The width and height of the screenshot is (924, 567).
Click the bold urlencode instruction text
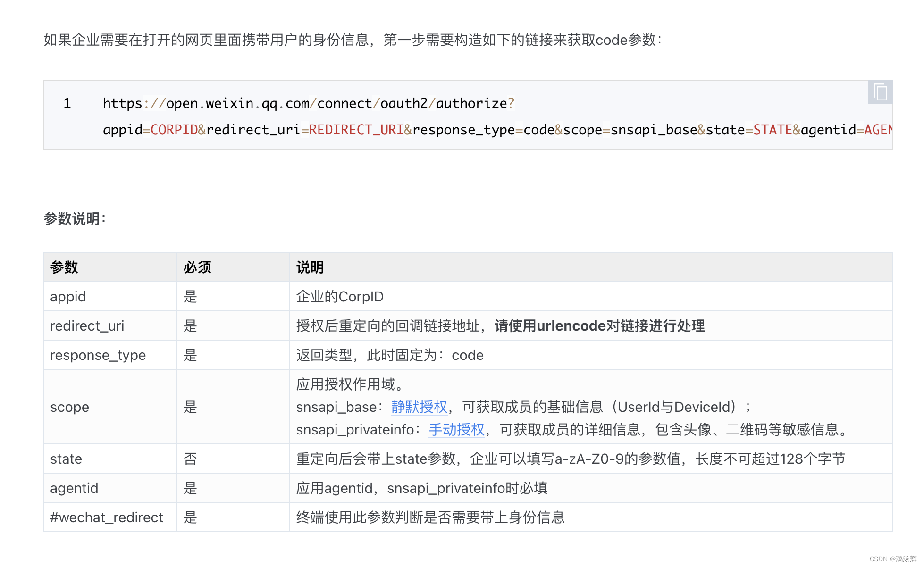[599, 326]
